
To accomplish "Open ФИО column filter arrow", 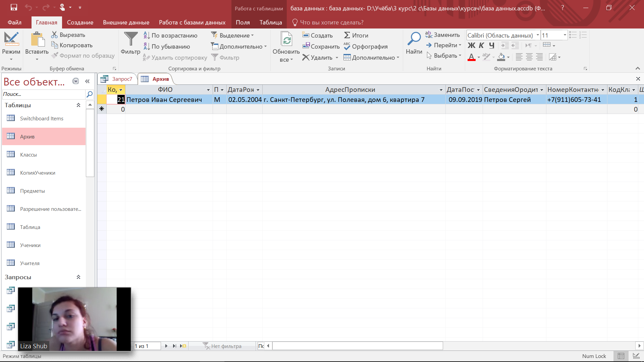I will pyautogui.click(x=208, y=90).
